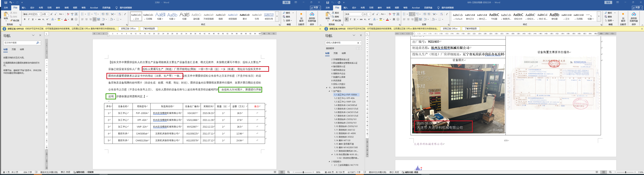Toggle numbered list button in right window
Viewport: 644px width, 175px height.
click(412, 14)
